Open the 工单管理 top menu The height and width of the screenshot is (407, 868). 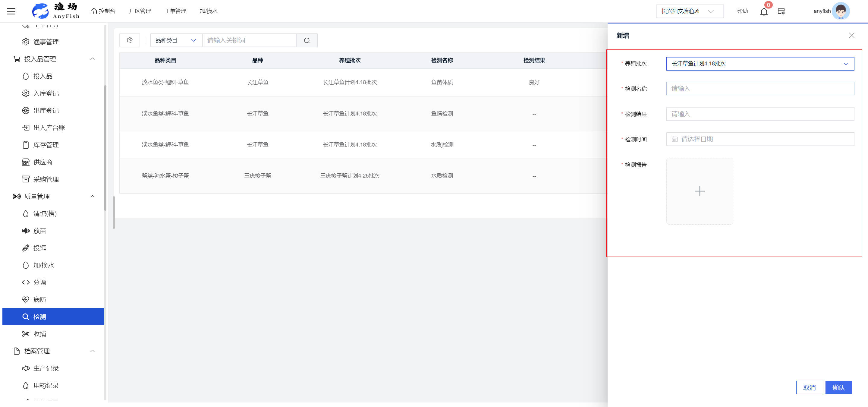point(175,11)
